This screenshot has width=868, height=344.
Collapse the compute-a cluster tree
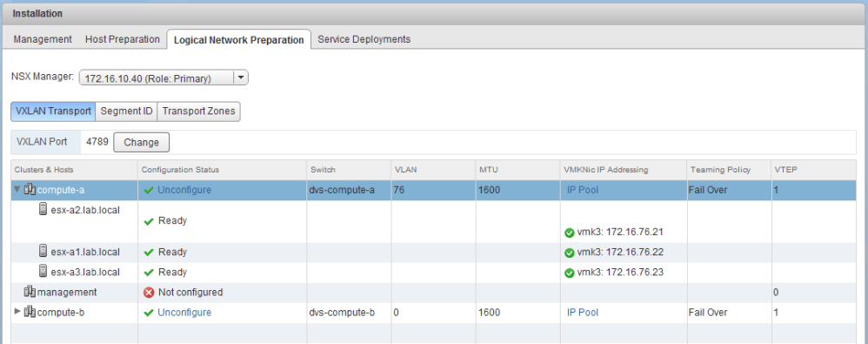point(17,190)
